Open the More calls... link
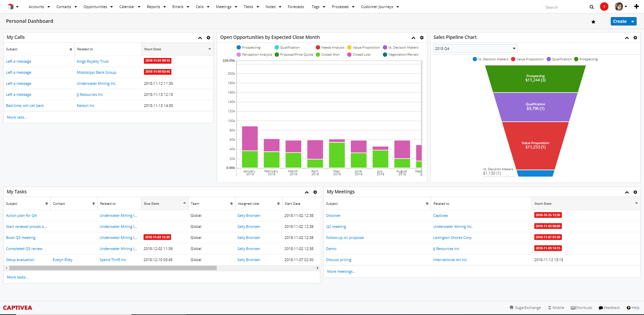Image resolution: width=644 pixels, height=315 pixels. click(x=17, y=117)
